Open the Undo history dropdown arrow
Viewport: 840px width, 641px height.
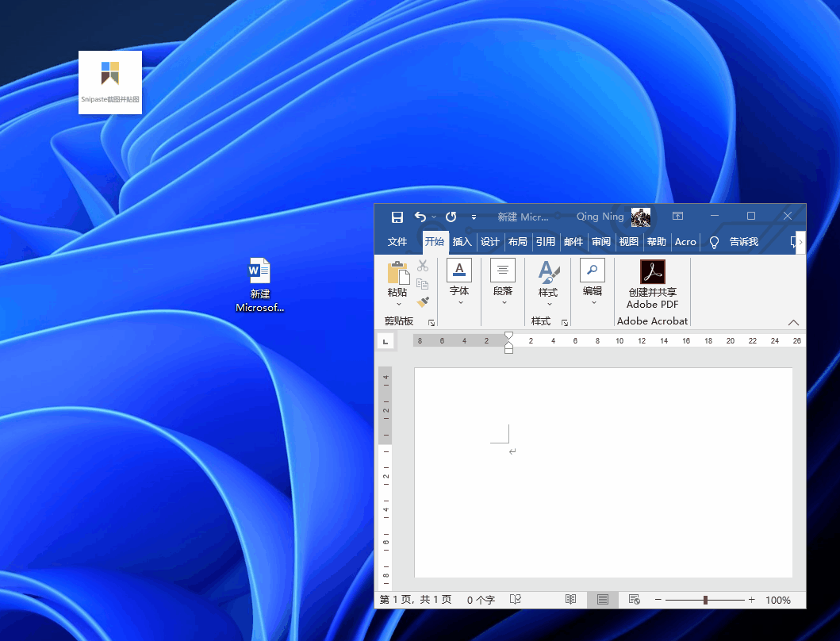pos(434,217)
